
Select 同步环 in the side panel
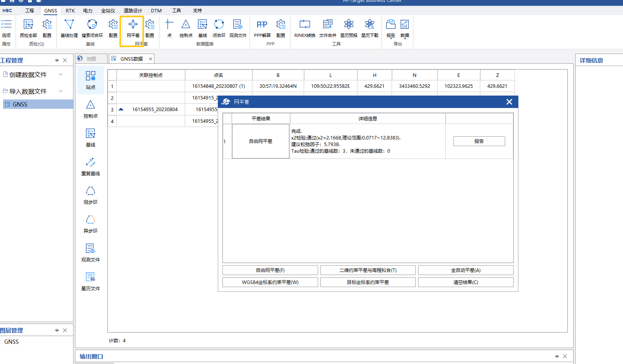(x=91, y=195)
